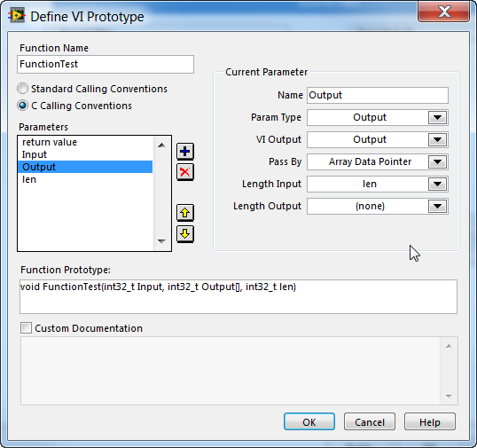Move the parameter down with yellow down arrow
Image resolution: width=477 pixels, height=448 pixels.
[x=185, y=234]
